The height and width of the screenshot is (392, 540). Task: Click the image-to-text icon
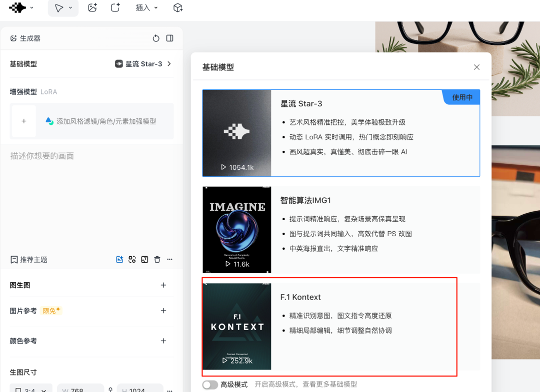pyautogui.click(x=144, y=260)
